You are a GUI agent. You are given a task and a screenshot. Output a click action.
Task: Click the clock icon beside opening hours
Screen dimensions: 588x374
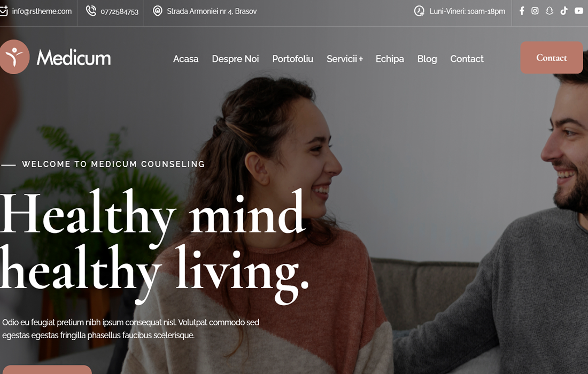coord(419,11)
